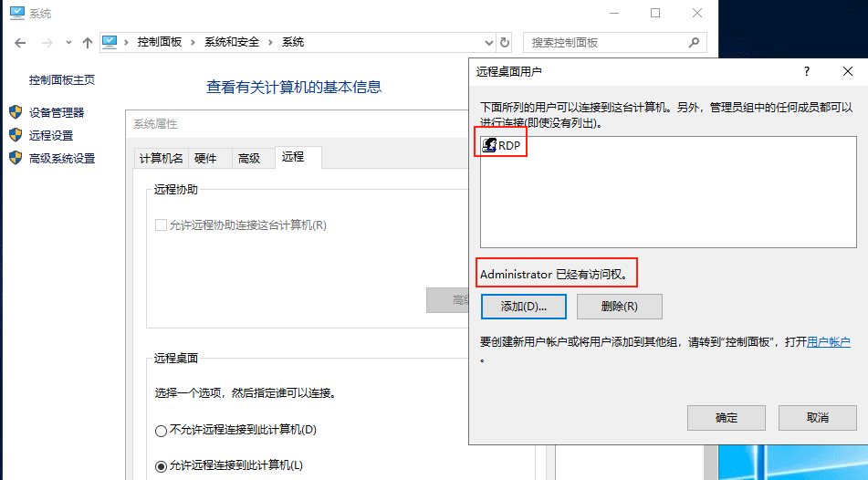
Task: Go up one level in Control Panel
Action: (x=88, y=43)
